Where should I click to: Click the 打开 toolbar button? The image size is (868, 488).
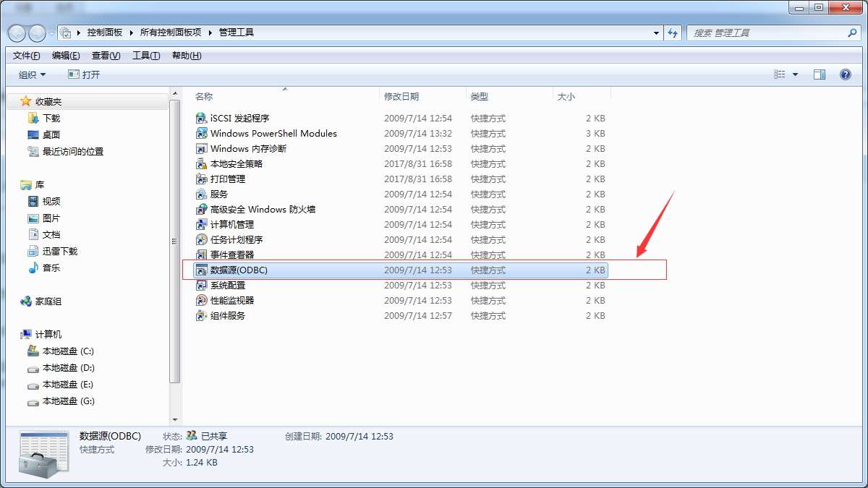click(x=84, y=74)
